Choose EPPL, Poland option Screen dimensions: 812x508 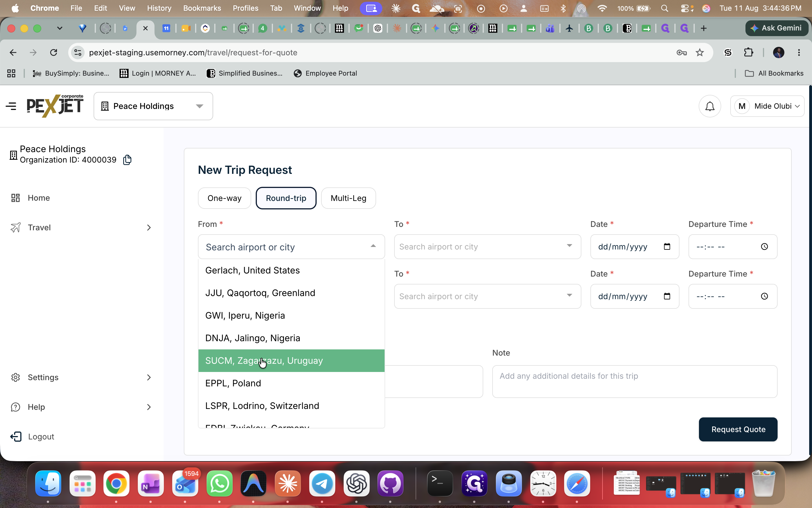coord(291,383)
